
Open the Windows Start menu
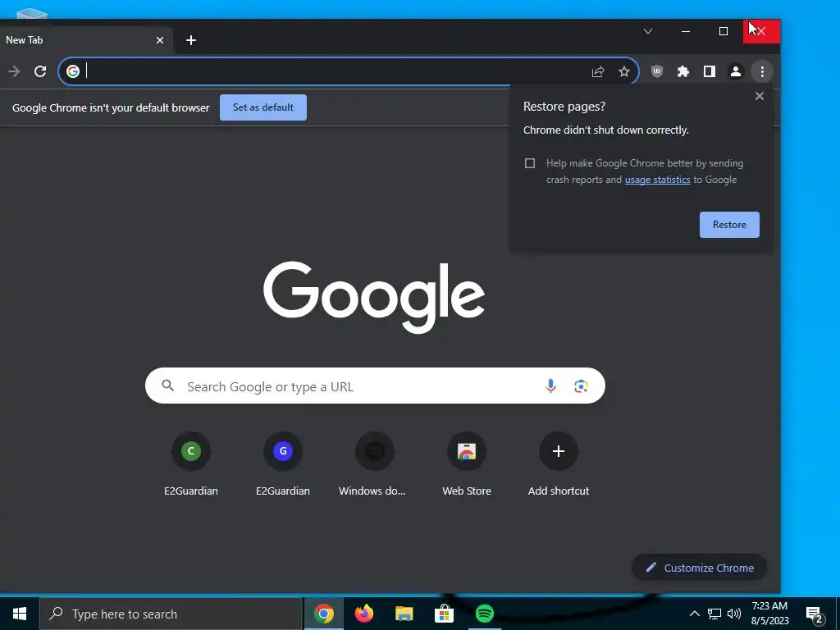[x=20, y=614]
